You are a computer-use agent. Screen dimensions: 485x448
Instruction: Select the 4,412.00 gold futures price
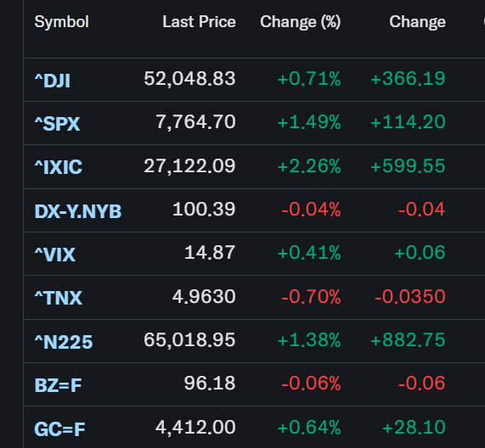point(195,428)
